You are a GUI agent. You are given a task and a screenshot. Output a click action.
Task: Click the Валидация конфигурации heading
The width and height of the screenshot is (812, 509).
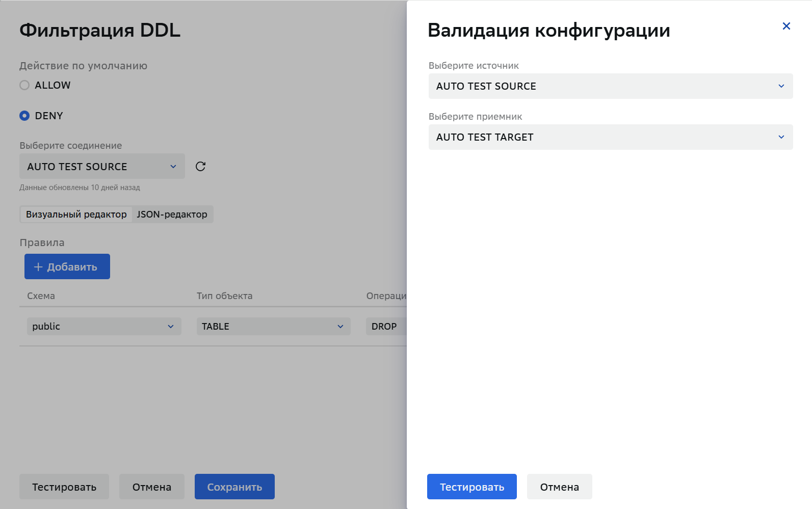click(x=549, y=31)
